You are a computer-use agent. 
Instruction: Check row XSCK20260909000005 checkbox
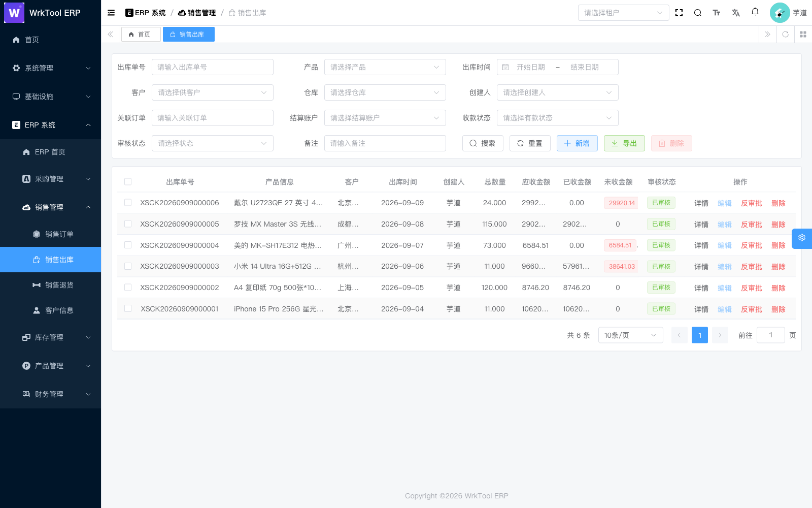128,224
